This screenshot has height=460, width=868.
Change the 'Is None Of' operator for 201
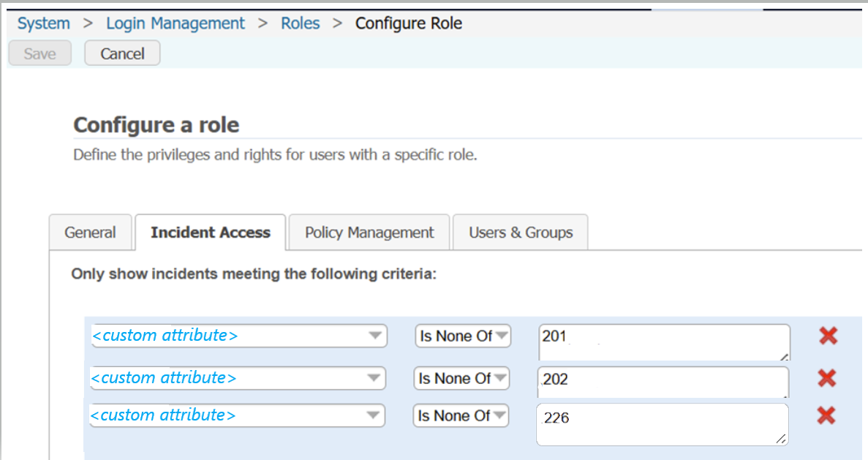coord(463,336)
